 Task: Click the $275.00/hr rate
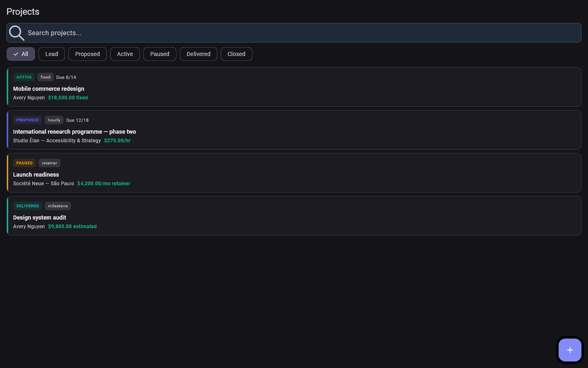(x=117, y=141)
